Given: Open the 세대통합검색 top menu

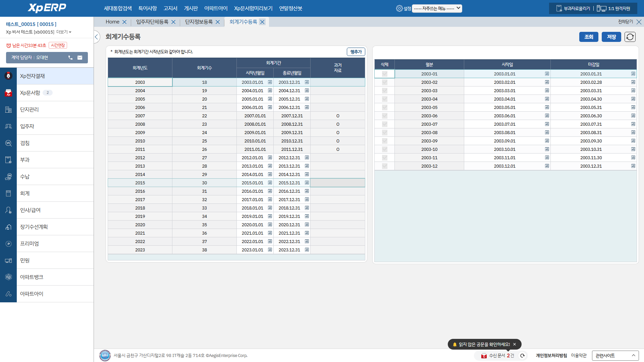Looking at the screenshot, I should (x=118, y=8).
